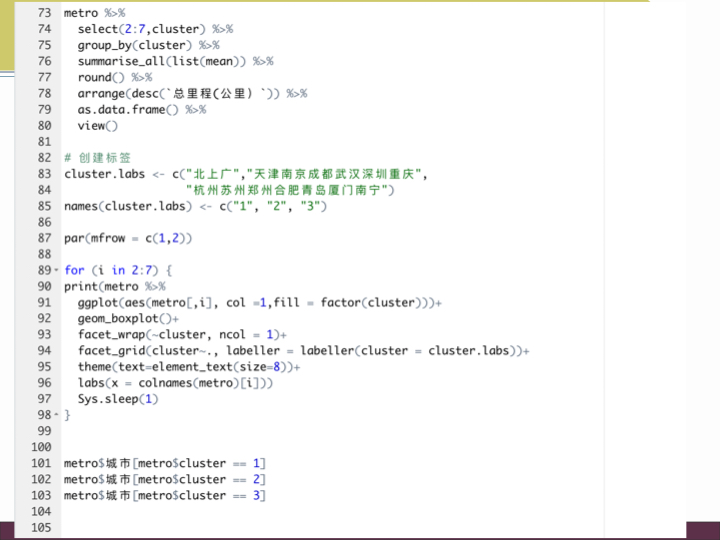Click the view() call on line 80
This screenshot has height=540, width=720.
click(x=98, y=126)
